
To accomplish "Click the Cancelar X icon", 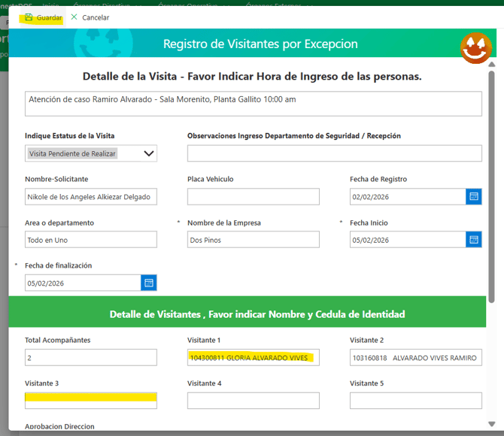I will coord(74,17).
